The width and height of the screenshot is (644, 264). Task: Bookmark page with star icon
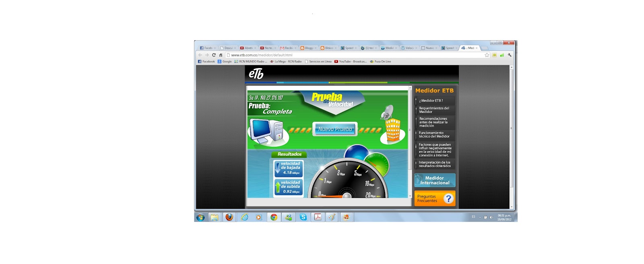point(487,55)
